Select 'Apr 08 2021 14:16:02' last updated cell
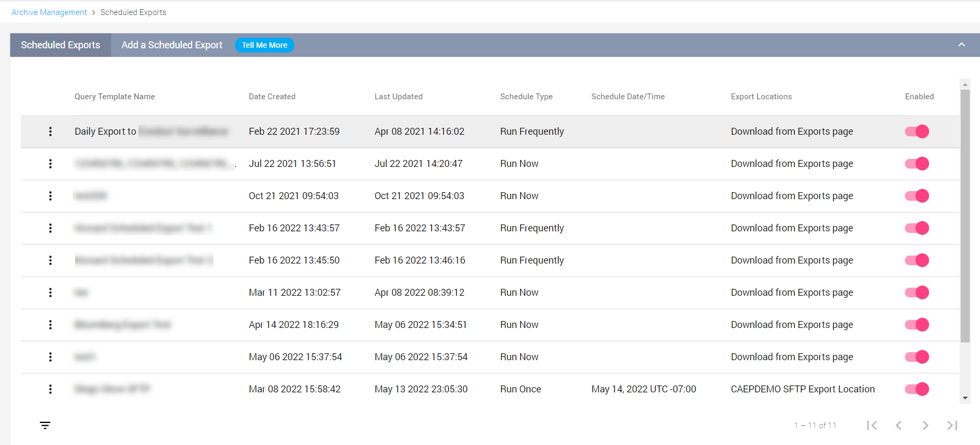This screenshot has height=445, width=980. [x=419, y=132]
